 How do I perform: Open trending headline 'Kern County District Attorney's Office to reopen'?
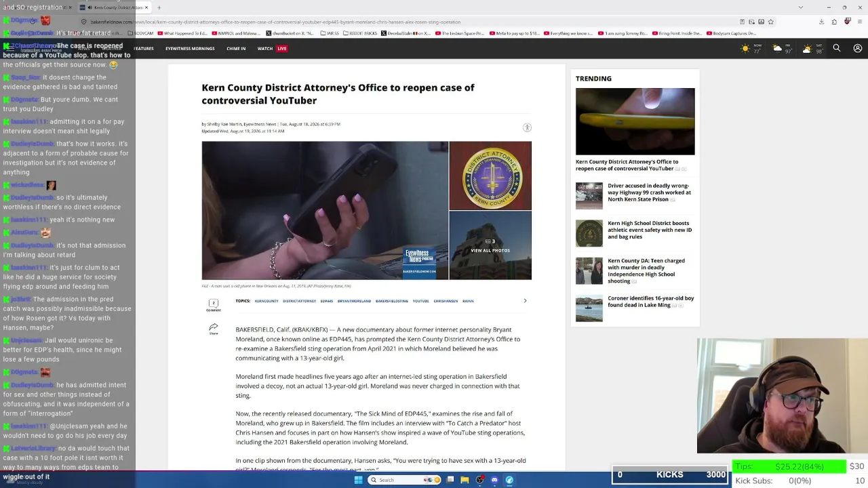coord(627,165)
